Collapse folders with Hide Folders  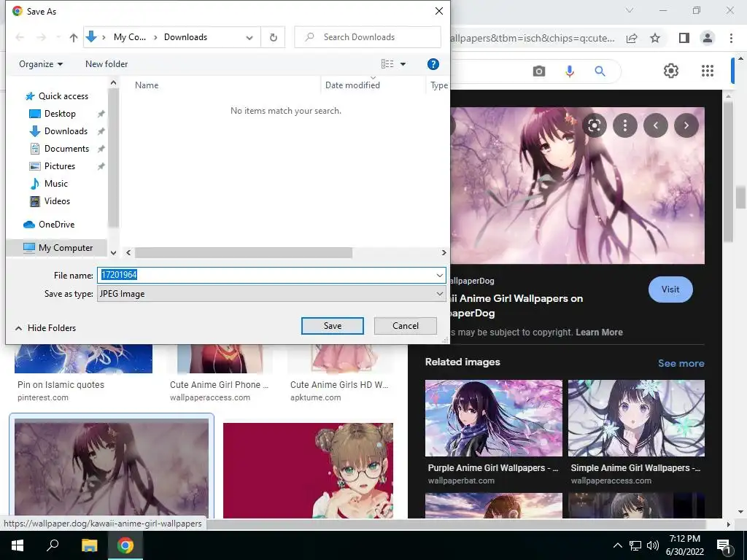(46, 328)
